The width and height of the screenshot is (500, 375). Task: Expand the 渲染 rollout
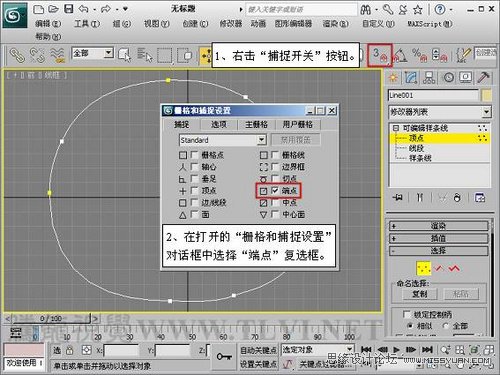click(439, 226)
